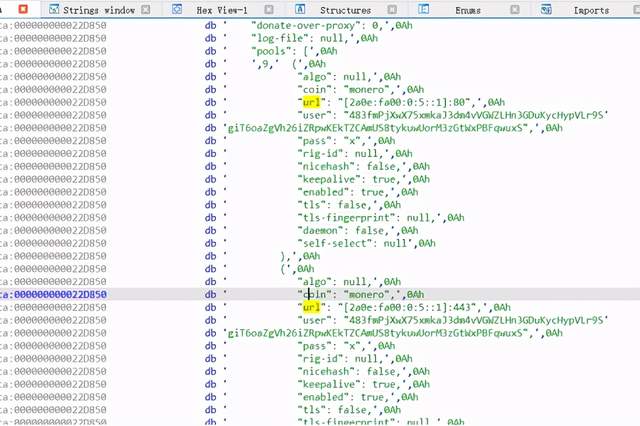Viewport: 640px width, 426px height.
Task: Switch to the Strings window tab
Action: pos(98,10)
